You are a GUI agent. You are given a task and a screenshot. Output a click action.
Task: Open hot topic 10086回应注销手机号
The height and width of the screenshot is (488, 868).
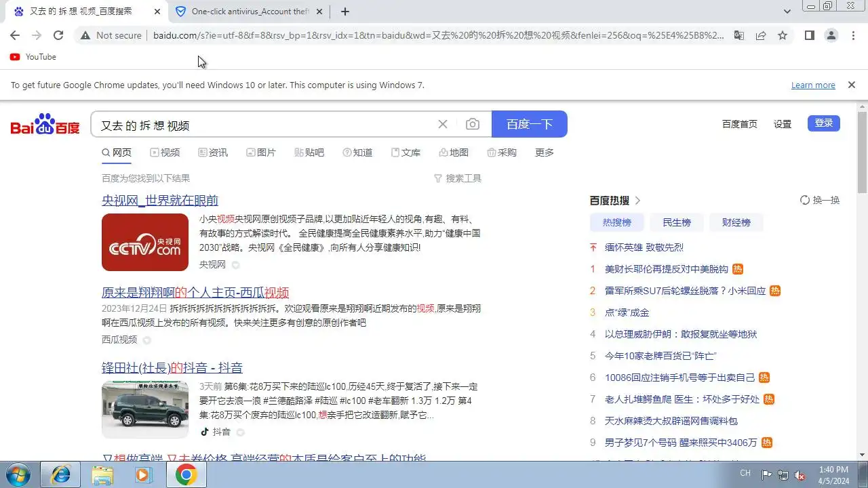680,378
